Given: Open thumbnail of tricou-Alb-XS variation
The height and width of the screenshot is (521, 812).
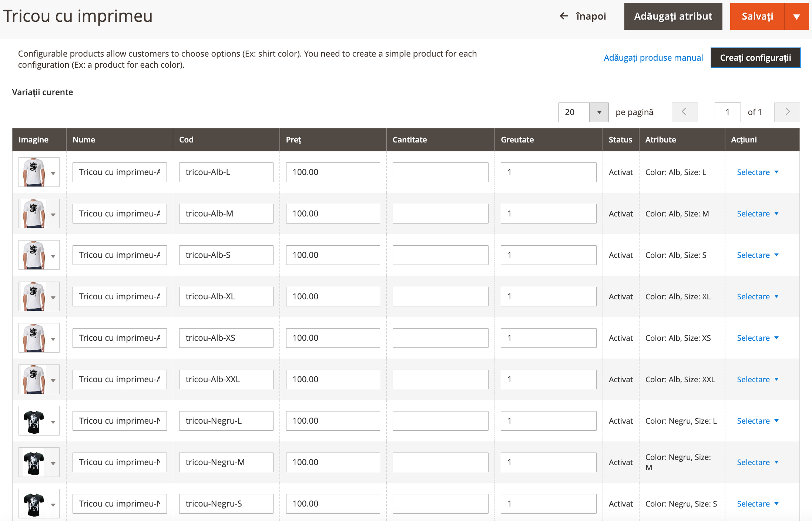Looking at the screenshot, I should coord(33,338).
